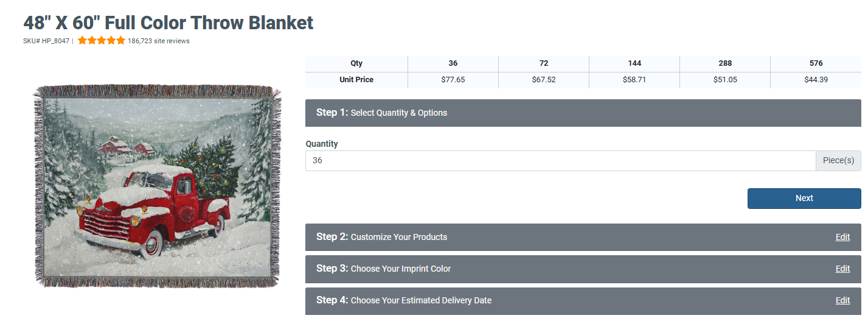Select the 144 quantity tier
The image size is (868, 321).
point(634,63)
